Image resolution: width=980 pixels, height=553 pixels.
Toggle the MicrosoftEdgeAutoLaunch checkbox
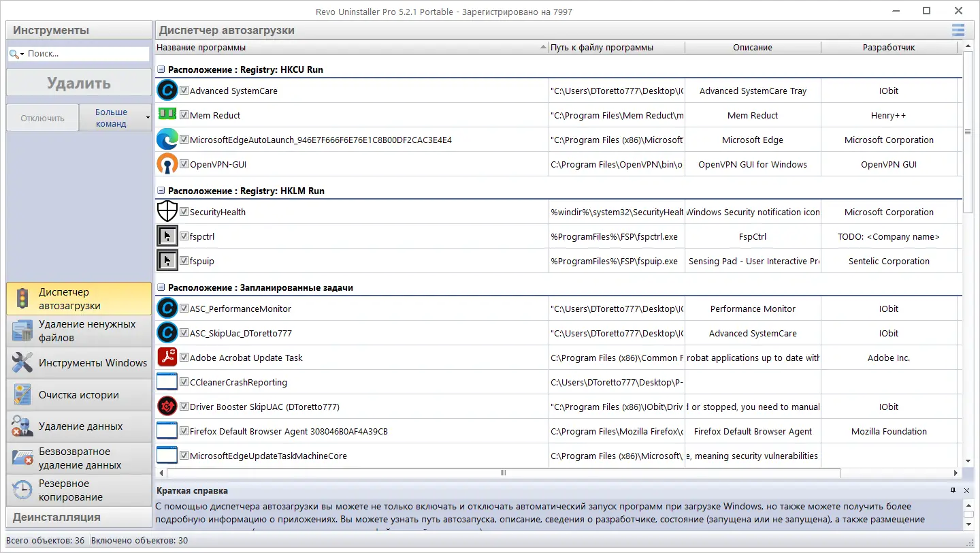tap(184, 140)
